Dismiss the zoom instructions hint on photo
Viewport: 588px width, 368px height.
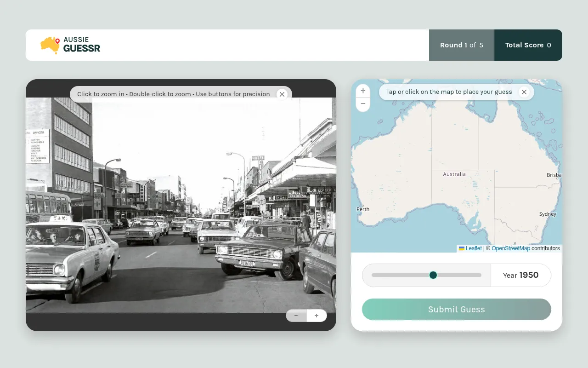(x=282, y=94)
